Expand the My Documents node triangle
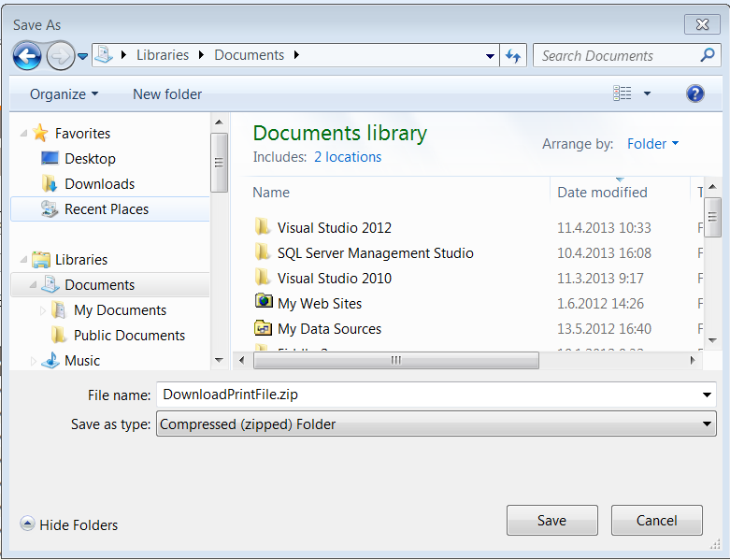730x560 pixels. click(x=42, y=310)
